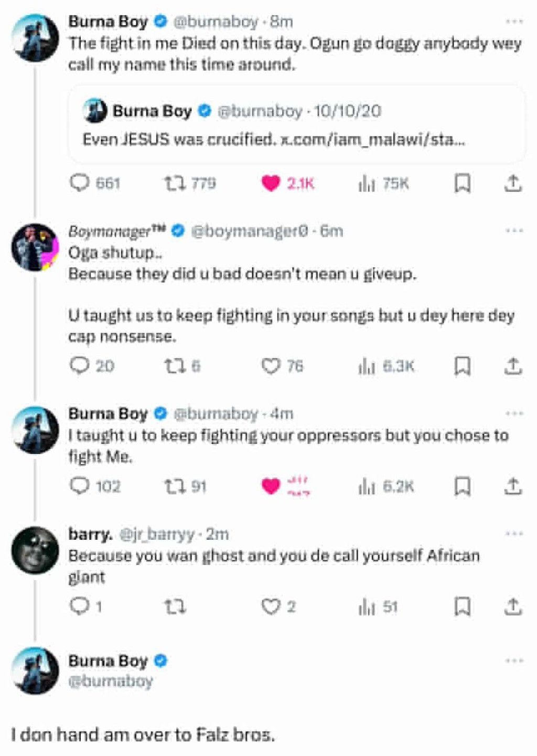
Task: Like barry's reply
Action: click(x=271, y=606)
